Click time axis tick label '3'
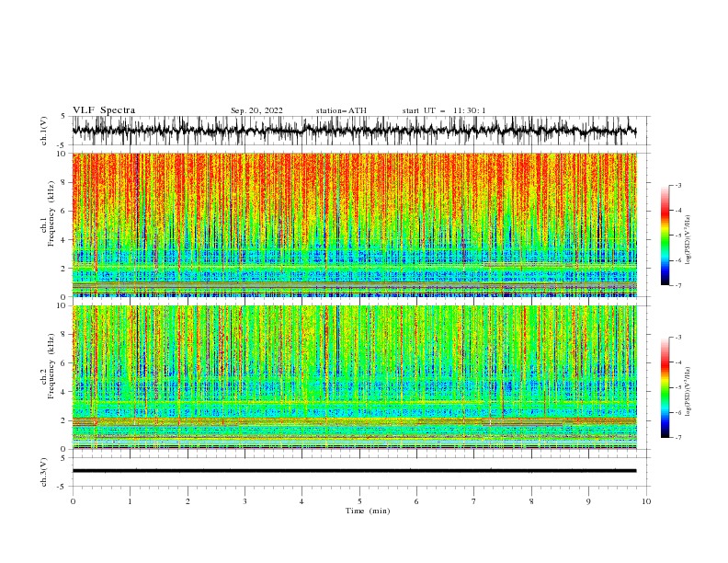Screen dimensions: 728x563 245,501
